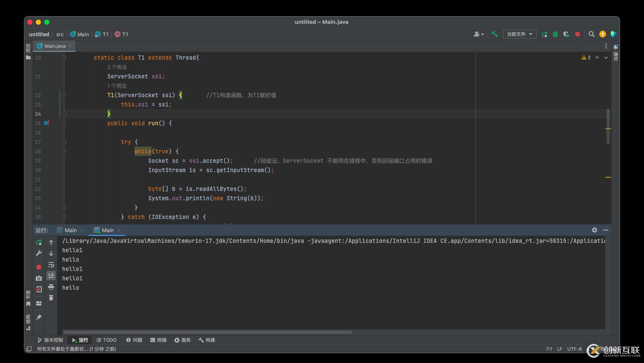Click the console horizontal scrollbar
This screenshot has height=363, width=644.
tap(207, 332)
